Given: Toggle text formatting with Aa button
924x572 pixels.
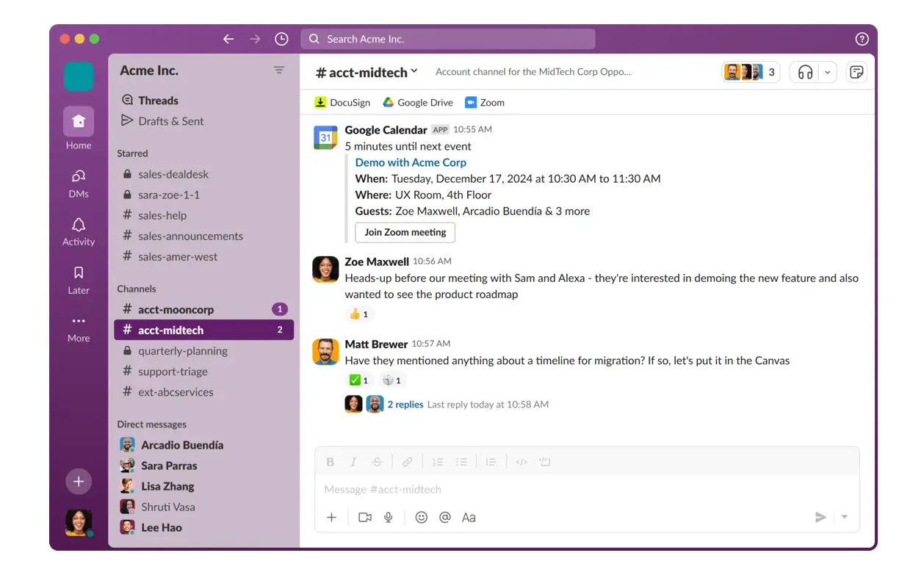Looking at the screenshot, I should click(x=469, y=518).
